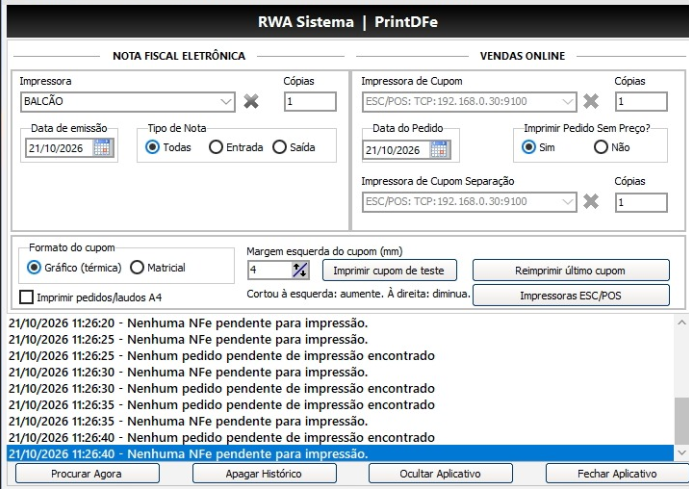
Task: Click Ocultar Aplicativo button
Action: click(x=440, y=474)
